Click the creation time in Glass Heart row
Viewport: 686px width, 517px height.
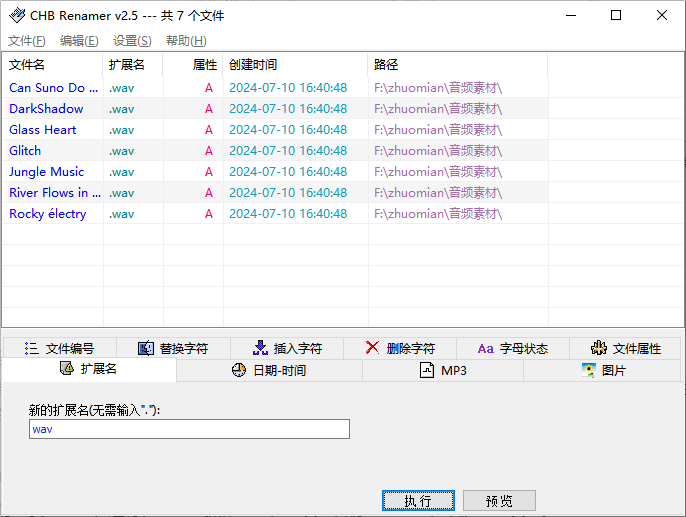288,129
